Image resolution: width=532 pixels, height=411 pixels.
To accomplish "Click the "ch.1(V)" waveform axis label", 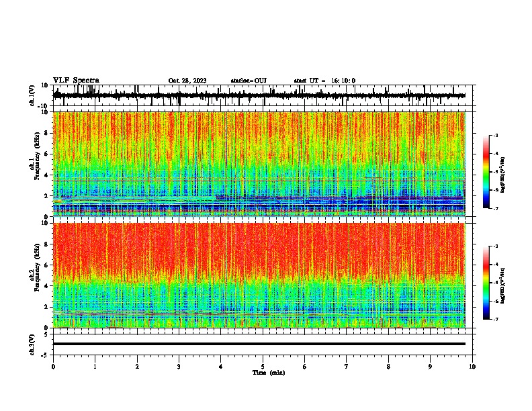I will click(32, 95).
